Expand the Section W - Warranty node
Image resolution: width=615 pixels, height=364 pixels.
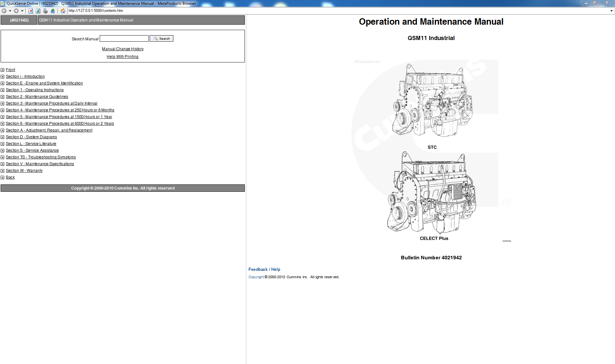click(3, 171)
